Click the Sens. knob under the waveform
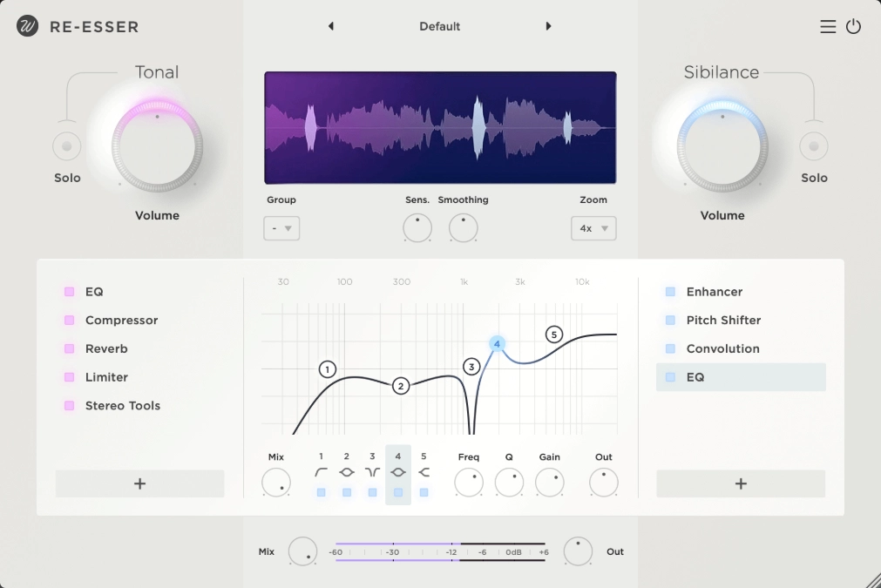 coord(417,228)
